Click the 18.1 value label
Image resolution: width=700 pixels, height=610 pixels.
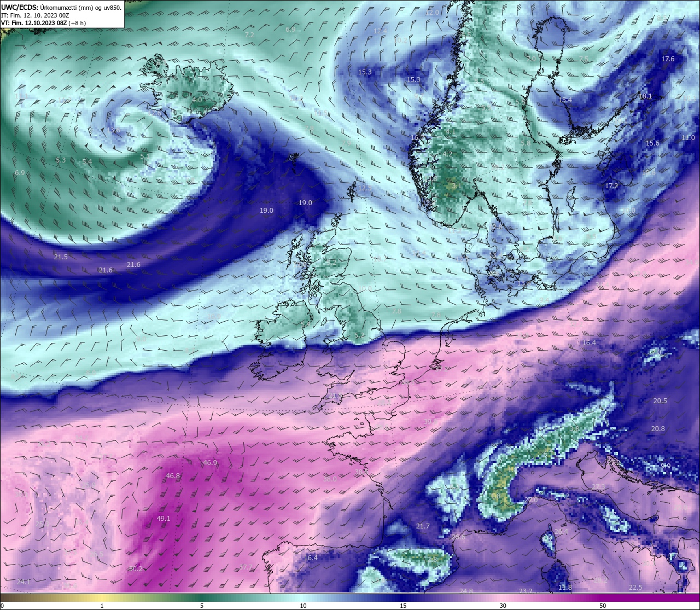[645, 96]
